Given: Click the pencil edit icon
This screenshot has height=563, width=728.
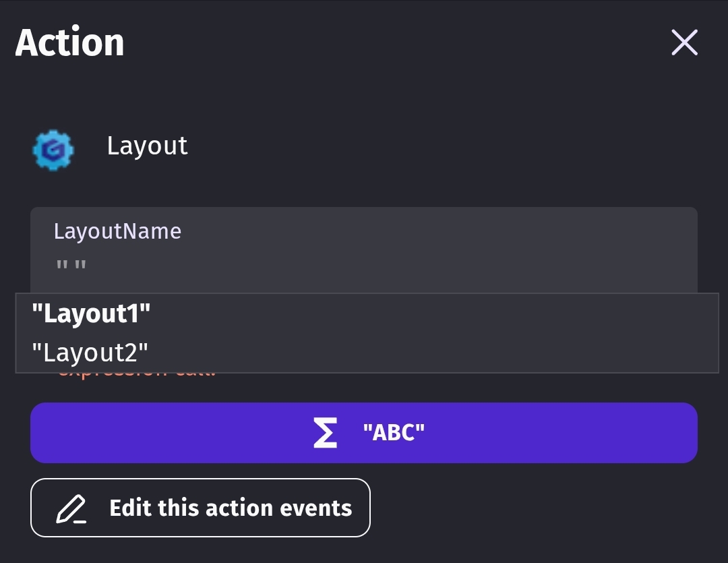Looking at the screenshot, I should [x=71, y=509].
